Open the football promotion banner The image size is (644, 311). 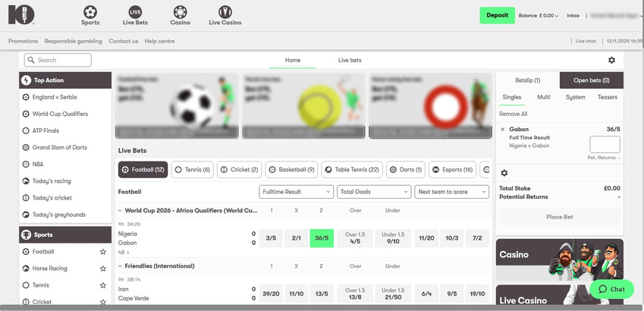(177, 106)
